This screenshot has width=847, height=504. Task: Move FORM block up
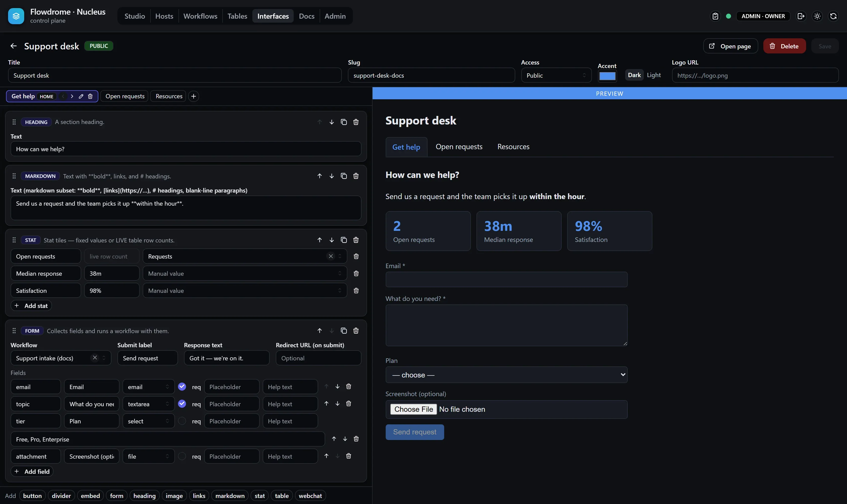coord(319,331)
